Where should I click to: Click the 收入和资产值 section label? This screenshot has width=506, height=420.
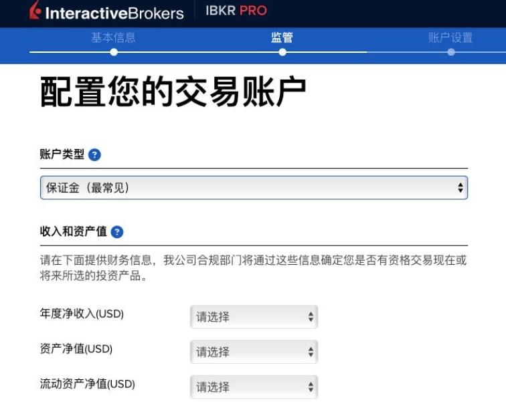click(73, 231)
